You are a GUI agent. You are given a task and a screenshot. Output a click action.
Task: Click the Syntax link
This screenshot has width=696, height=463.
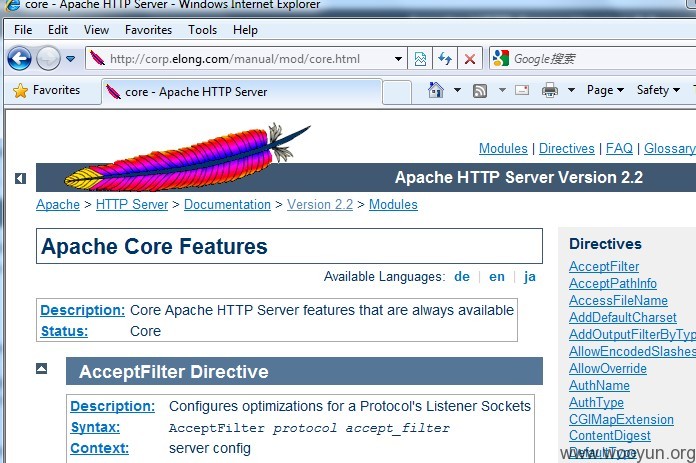95,427
